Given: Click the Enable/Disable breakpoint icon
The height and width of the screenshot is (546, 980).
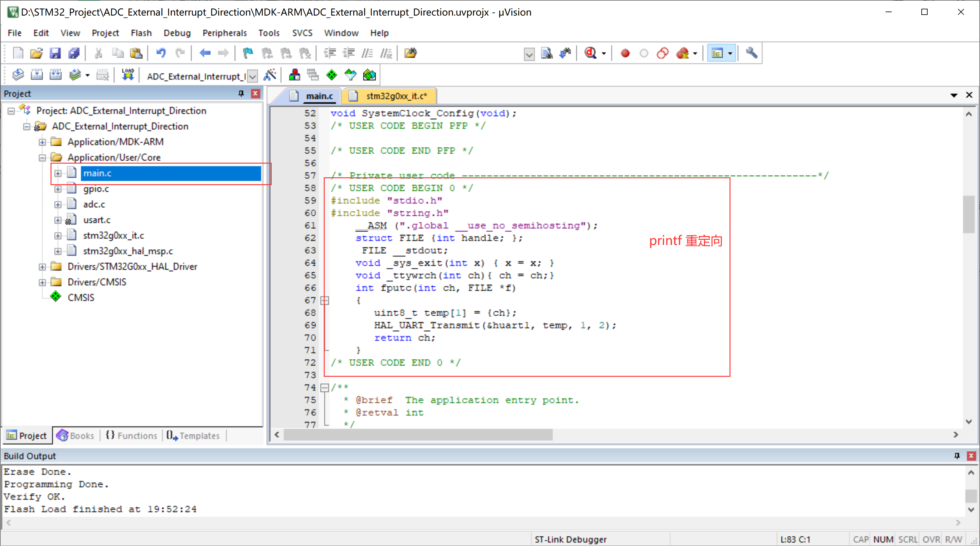Looking at the screenshot, I should point(644,53).
